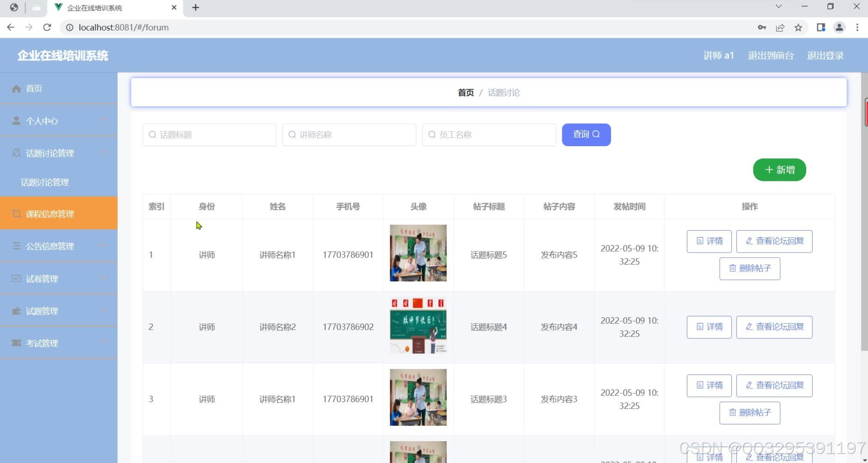
Task: Click the site info icon before localhost URL
Action: (69, 27)
